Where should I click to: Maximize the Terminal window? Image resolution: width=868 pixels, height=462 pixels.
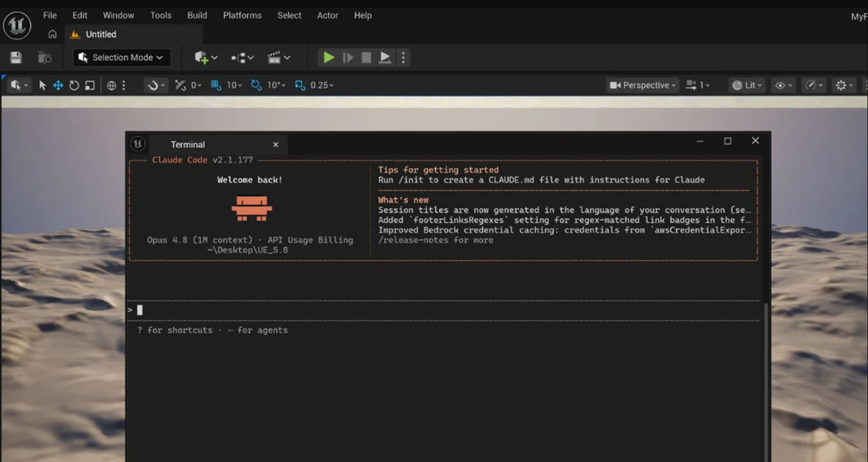728,141
